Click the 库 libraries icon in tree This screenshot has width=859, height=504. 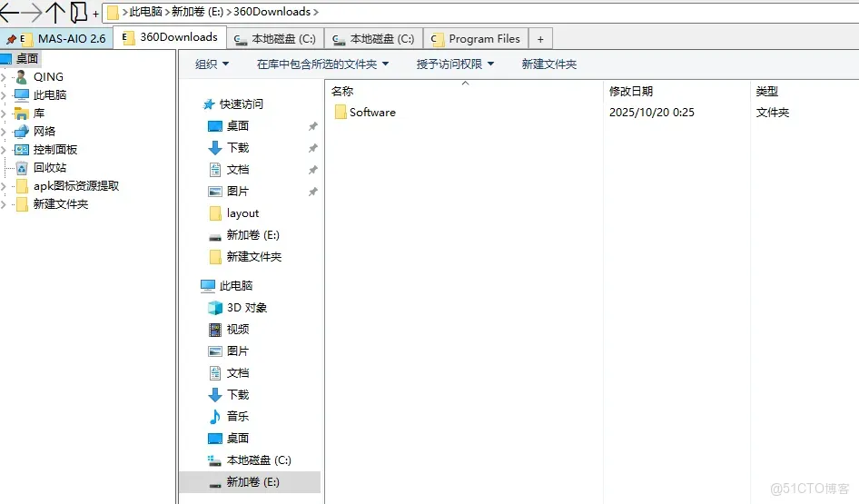(22, 114)
